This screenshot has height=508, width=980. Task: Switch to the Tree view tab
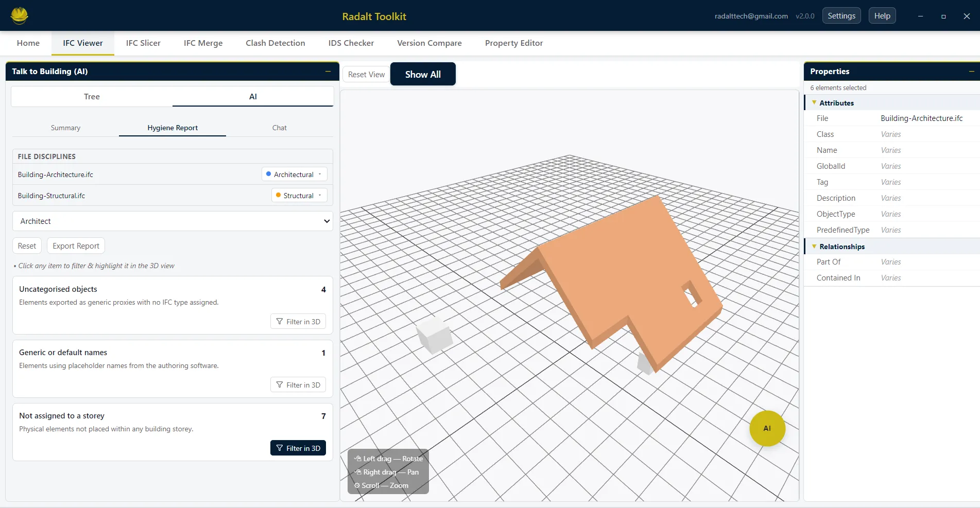[x=92, y=97]
